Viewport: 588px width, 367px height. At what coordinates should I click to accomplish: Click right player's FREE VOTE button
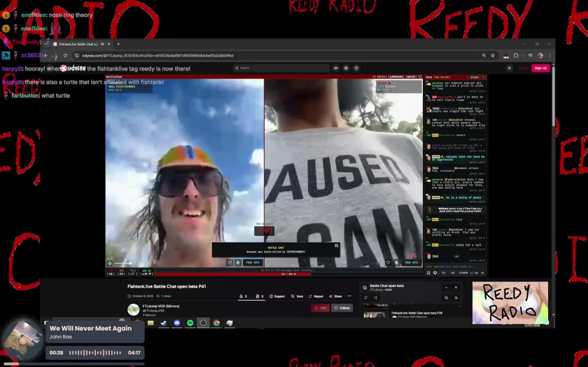point(411,263)
